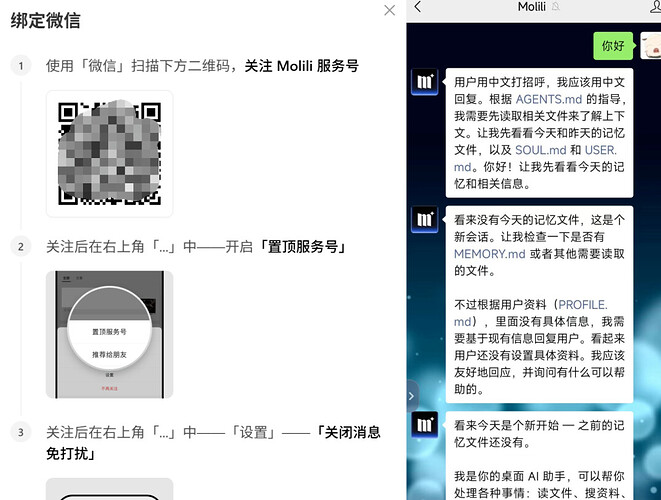Expand the side panel chevron arrow
This screenshot has height=500, width=661.
(412, 396)
